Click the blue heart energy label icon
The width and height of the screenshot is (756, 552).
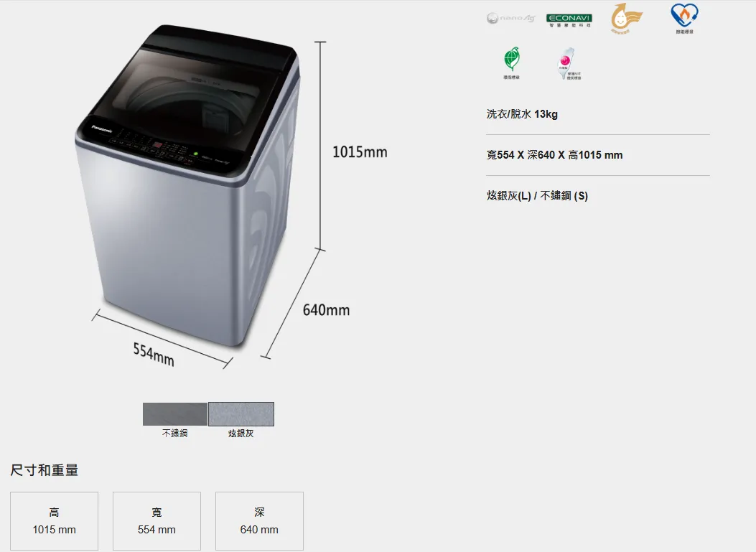(x=684, y=19)
